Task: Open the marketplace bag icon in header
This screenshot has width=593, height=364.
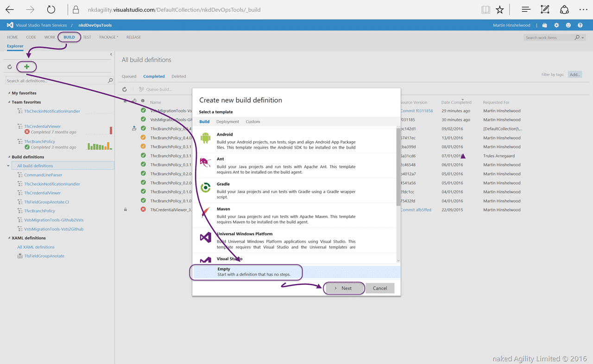Action: pyautogui.click(x=545, y=25)
